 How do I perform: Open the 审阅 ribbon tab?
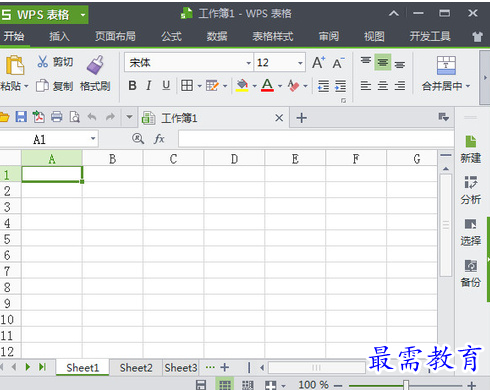329,36
